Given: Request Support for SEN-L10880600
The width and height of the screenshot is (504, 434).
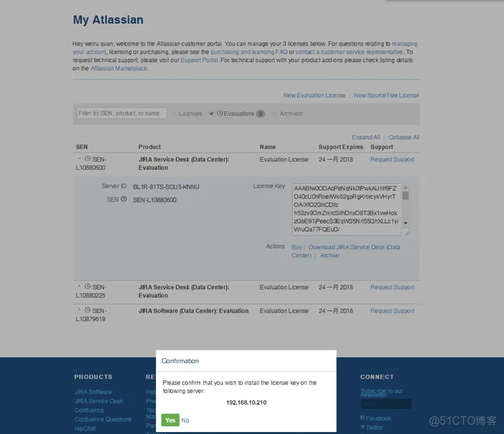Looking at the screenshot, I should click(x=392, y=159).
